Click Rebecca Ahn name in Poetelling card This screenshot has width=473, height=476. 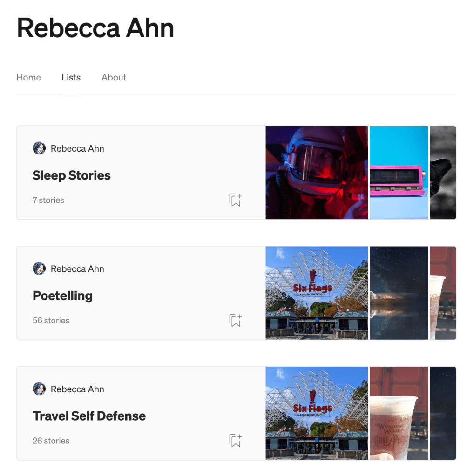(x=77, y=268)
